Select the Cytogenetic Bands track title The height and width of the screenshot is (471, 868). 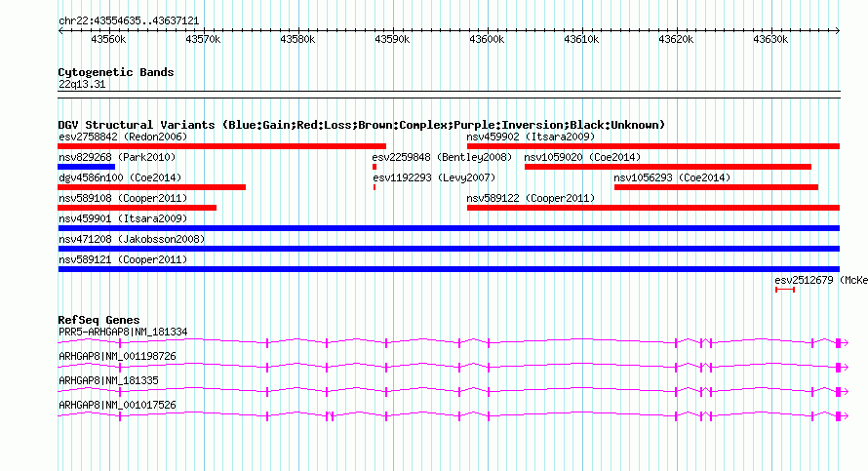click(116, 72)
